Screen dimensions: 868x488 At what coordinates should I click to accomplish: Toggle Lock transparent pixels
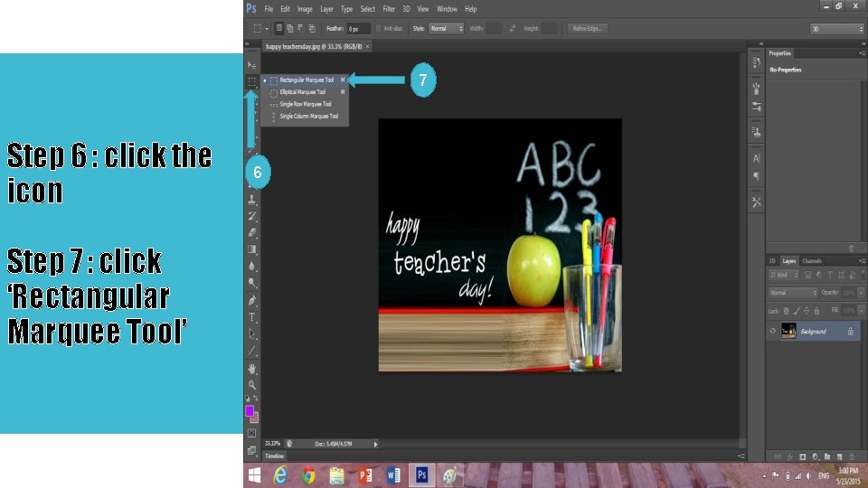coord(786,311)
